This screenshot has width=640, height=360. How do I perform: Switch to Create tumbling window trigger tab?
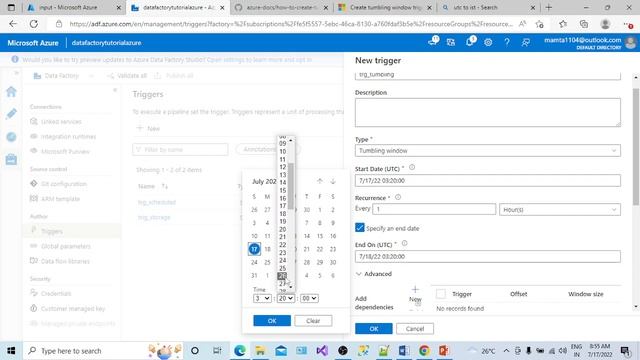coord(385,7)
